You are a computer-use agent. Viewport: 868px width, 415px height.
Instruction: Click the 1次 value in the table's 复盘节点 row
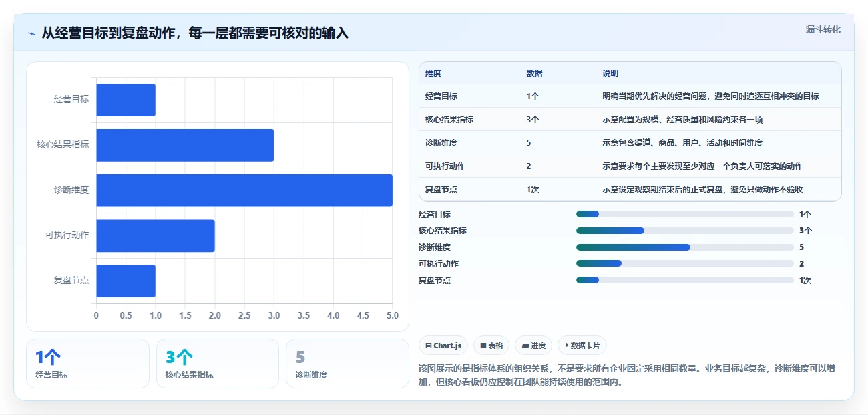tap(533, 190)
